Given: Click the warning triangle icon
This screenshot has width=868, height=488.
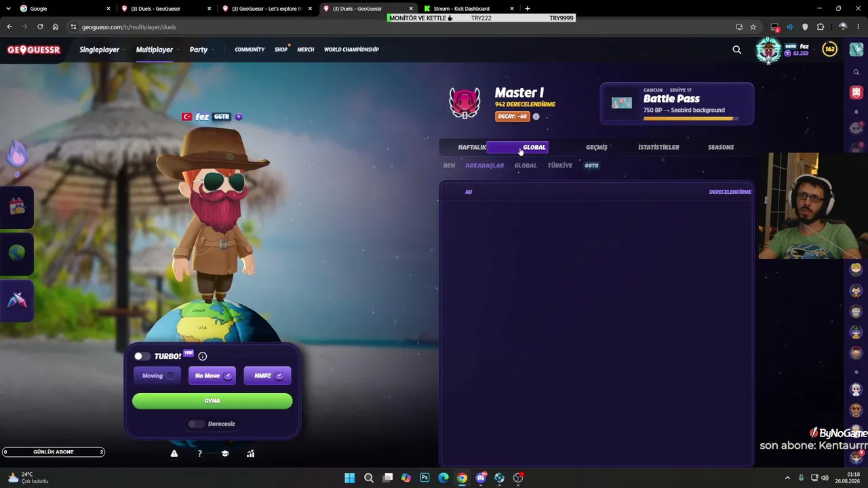Looking at the screenshot, I should click(x=174, y=453).
